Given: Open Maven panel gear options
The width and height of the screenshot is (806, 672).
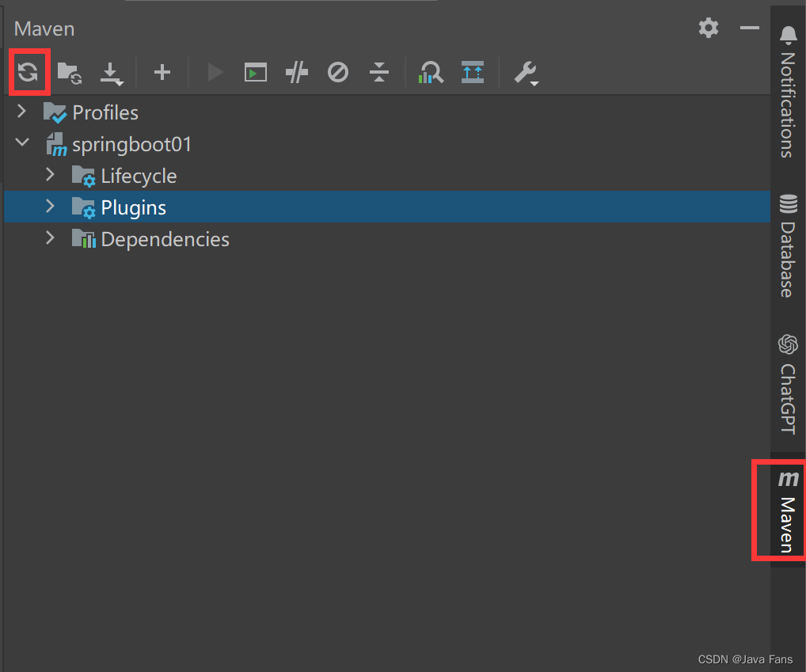Looking at the screenshot, I should pos(709,28).
